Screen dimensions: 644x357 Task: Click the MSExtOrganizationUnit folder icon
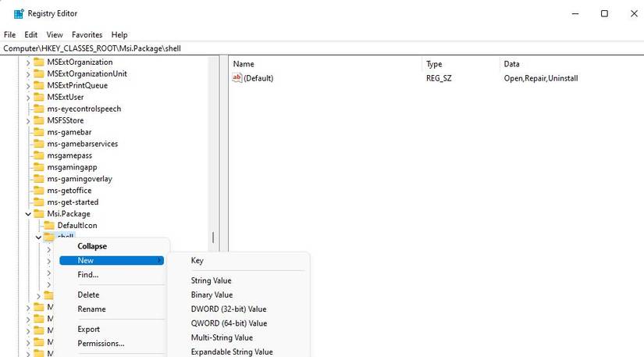tap(38, 73)
